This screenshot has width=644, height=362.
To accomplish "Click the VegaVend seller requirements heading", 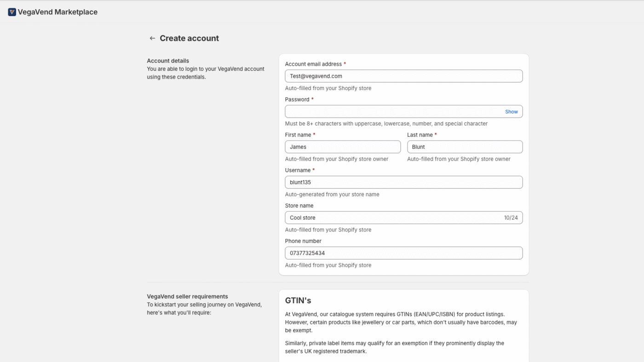I will 187,297.
